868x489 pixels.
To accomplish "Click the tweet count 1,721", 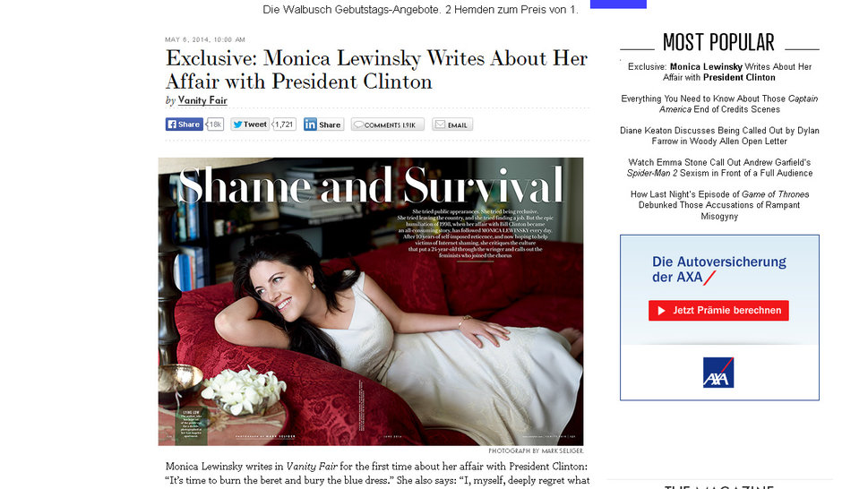I will (x=284, y=124).
